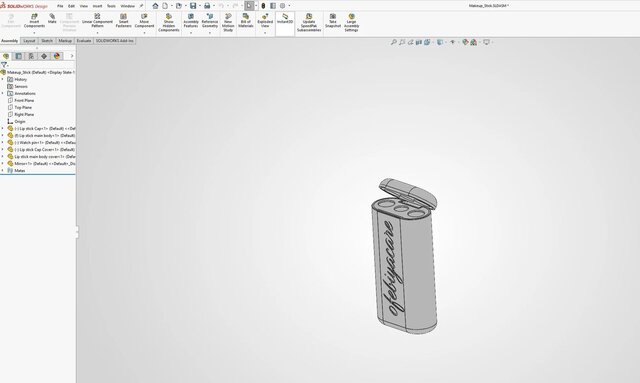The image size is (640, 383).
Task: Open dropdown next to Options gear
Action: pos(289,6)
